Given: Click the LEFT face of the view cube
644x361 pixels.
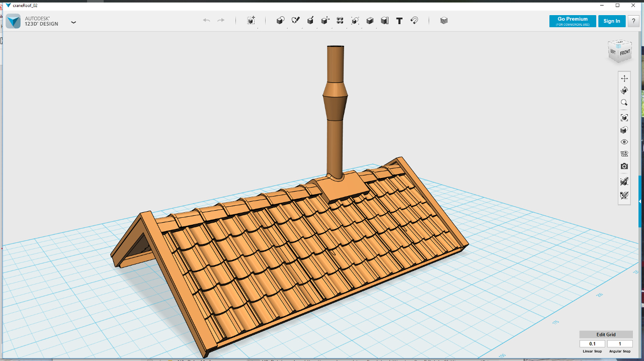Looking at the screenshot, I should tap(613, 51).
